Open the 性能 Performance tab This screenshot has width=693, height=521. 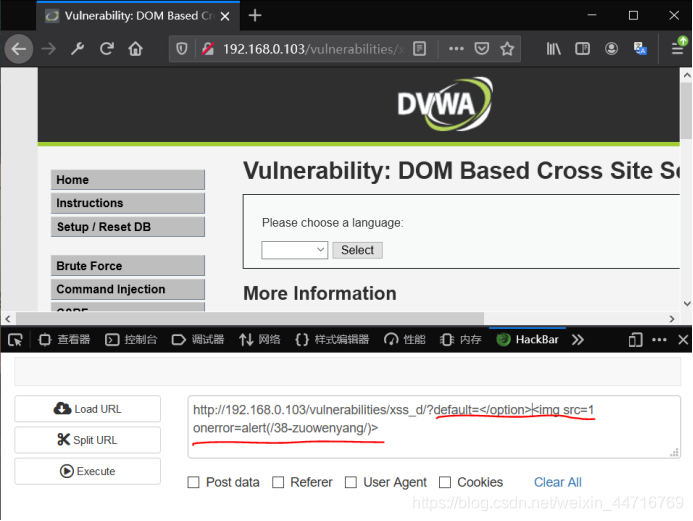pos(404,340)
